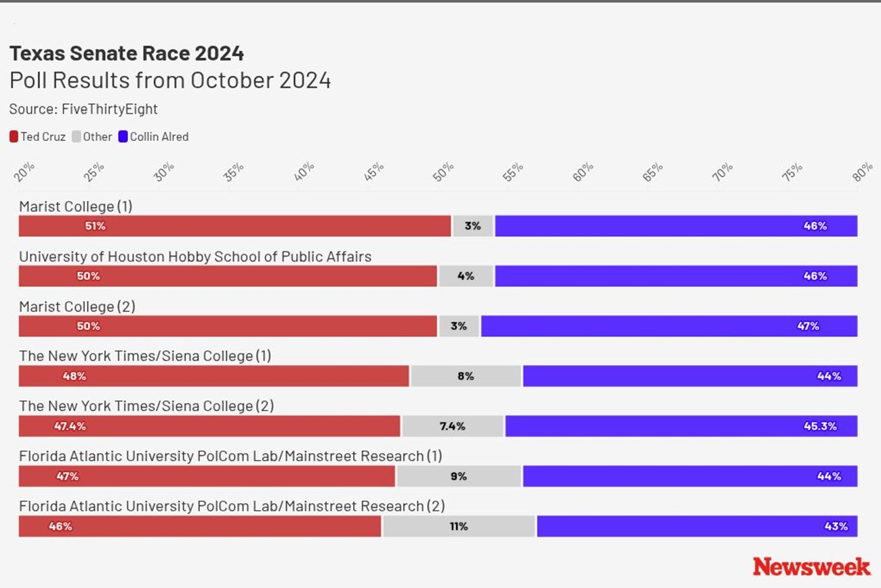Click the gray Other legend swatch
The width and height of the screenshot is (881, 588).
[76, 137]
